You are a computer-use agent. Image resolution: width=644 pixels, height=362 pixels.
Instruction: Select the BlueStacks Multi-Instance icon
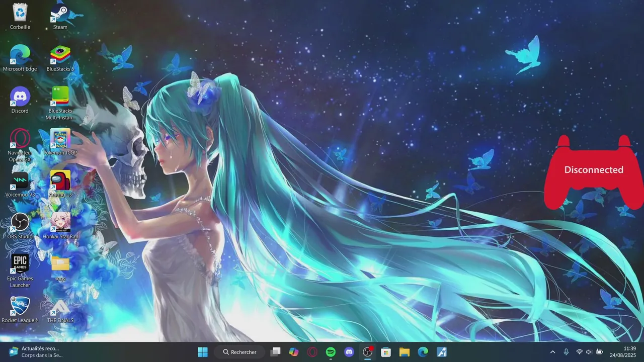60,103
